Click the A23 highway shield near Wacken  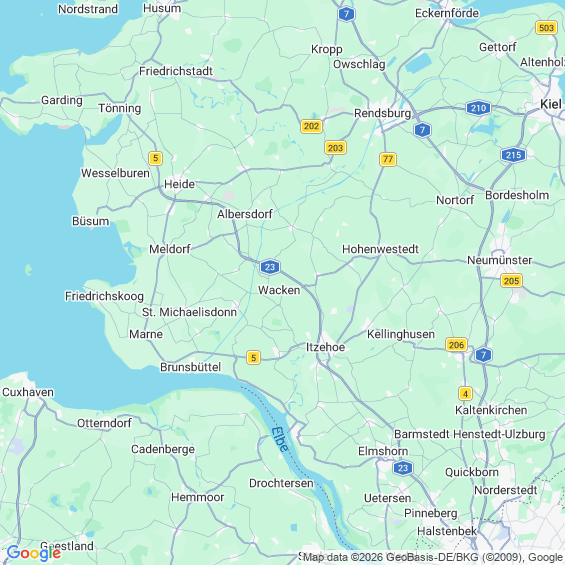tap(270, 267)
